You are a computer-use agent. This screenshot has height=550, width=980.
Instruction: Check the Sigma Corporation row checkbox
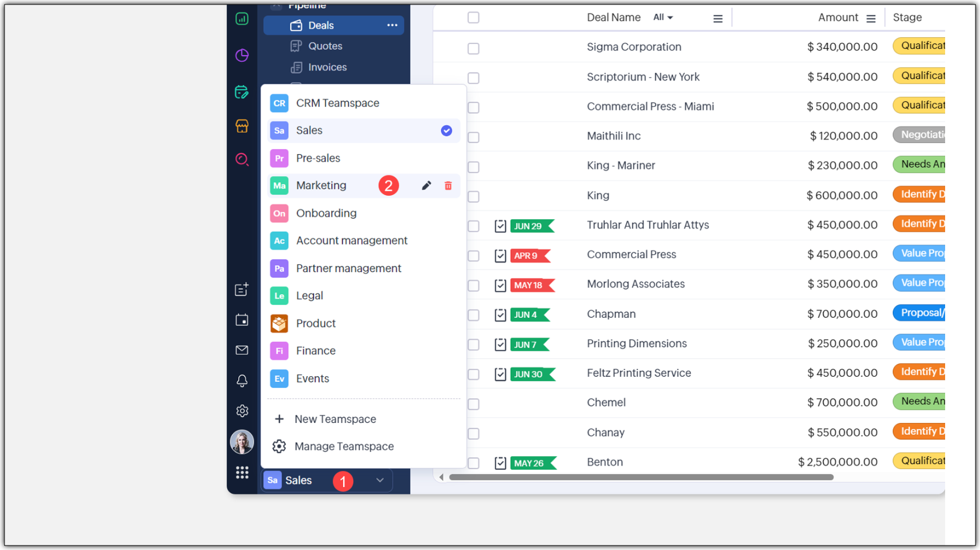pos(474,48)
